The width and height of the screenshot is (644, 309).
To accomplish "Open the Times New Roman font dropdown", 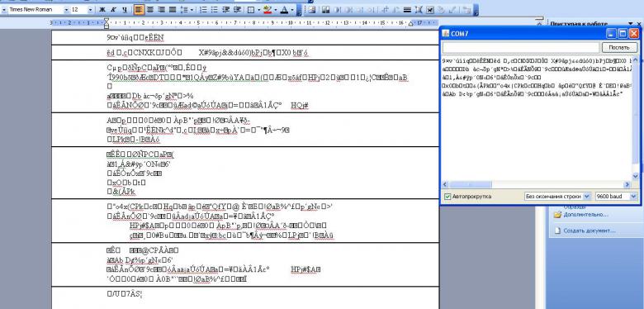I will point(67,9).
